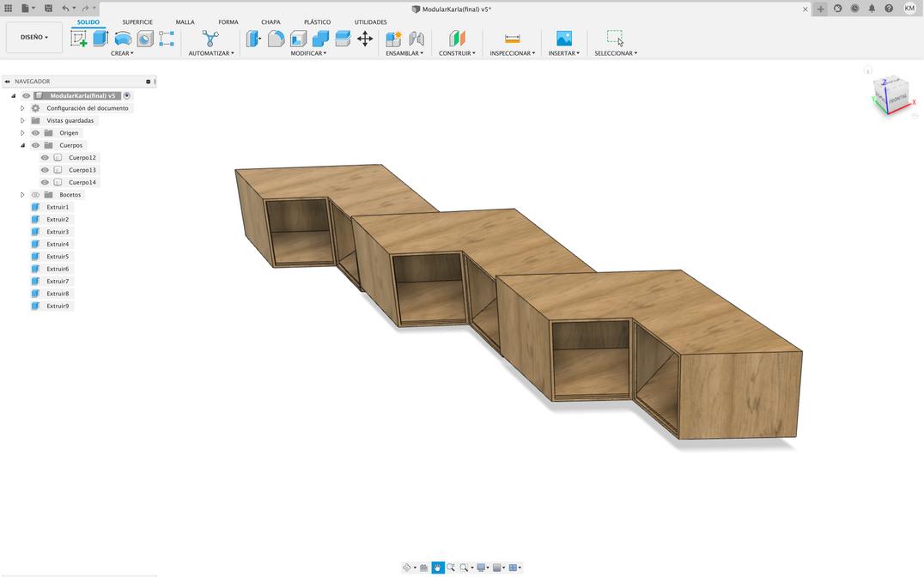The width and height of the screenshot is (924, 577).
Task: Open the UTILIDADES tab
Action: coord(370,22)
